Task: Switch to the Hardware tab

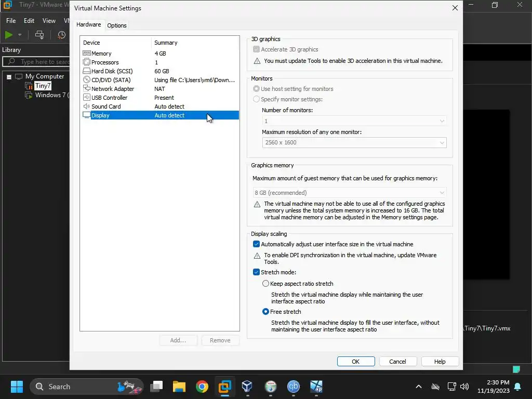Action: [88, 24]
